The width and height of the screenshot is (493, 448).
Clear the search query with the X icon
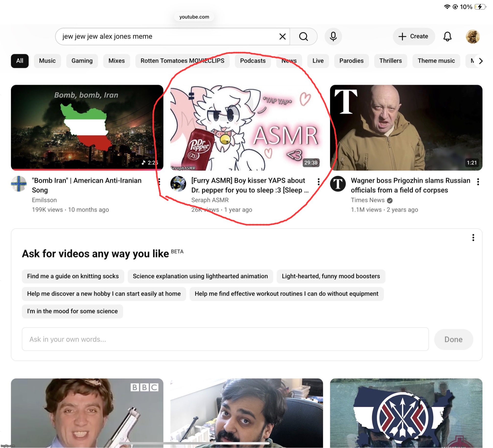[282, 36]
